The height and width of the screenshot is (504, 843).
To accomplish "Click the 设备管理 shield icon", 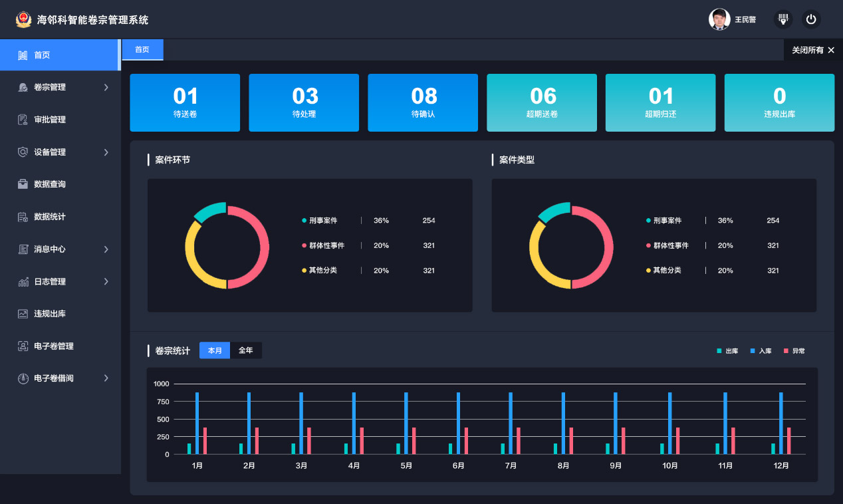I will coord(23,152).
